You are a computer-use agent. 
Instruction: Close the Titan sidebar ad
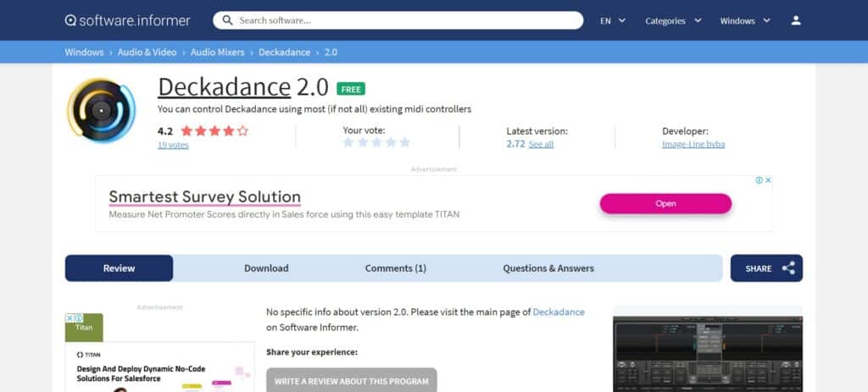70,317
